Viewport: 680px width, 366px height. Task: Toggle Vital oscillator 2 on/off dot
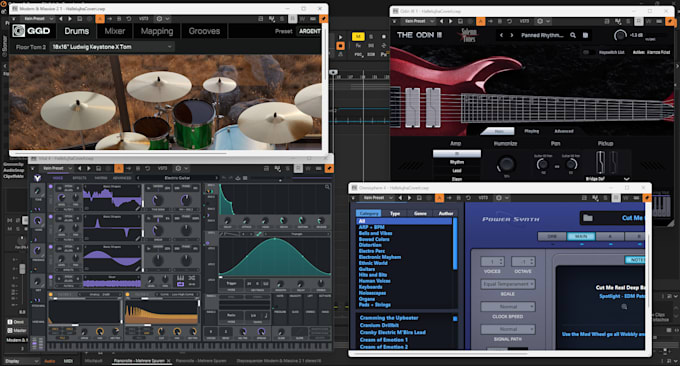[51, 216]
